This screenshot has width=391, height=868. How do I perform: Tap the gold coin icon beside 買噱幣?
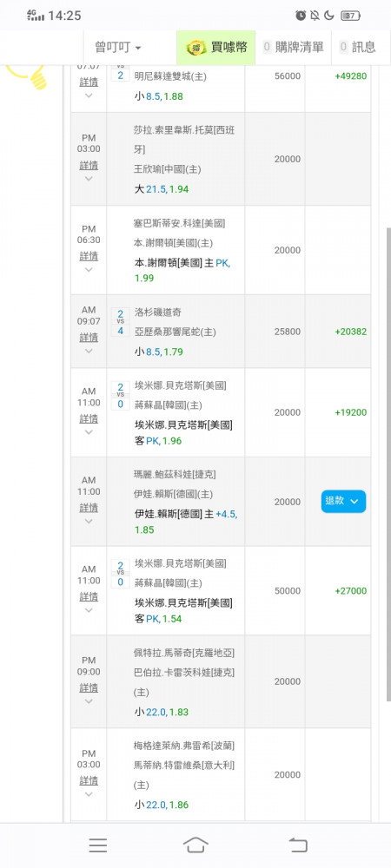pos(196,48)
